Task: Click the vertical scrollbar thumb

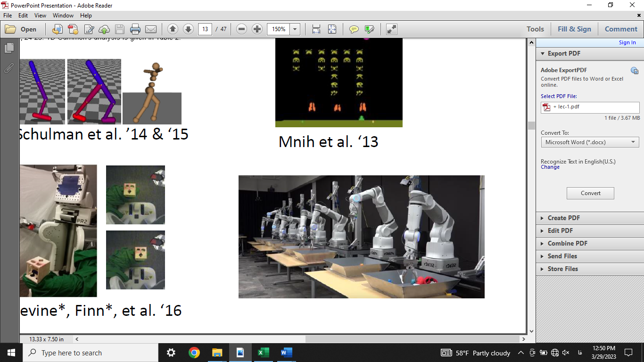Action: click(531, 125)
